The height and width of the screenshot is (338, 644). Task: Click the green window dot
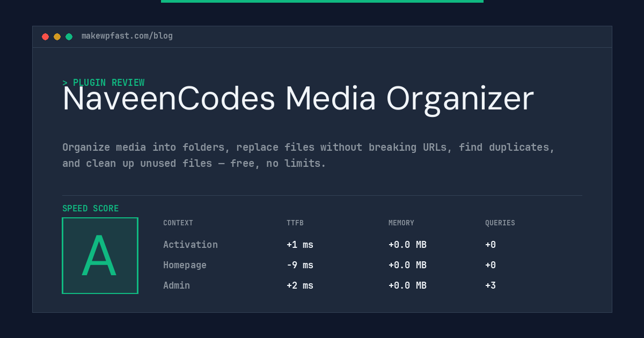(x=69, y=36)
